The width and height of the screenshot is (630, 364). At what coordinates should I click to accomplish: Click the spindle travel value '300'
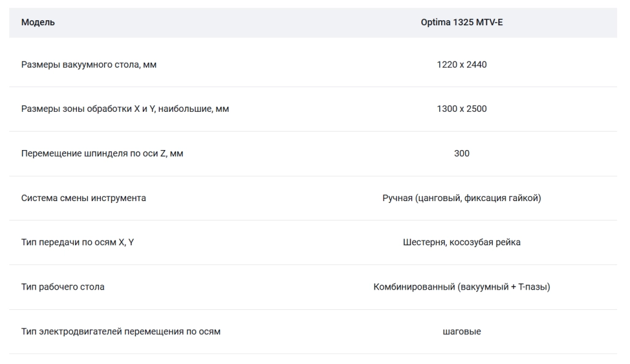pos(461,154)
